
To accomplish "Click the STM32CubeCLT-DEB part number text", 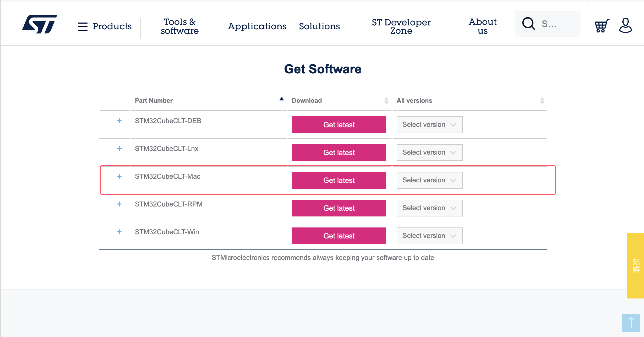I will (168, 121).
